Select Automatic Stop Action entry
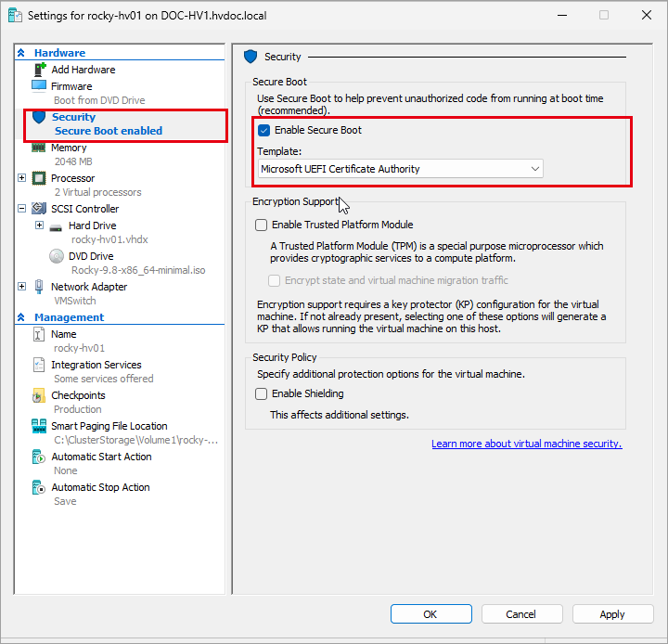 100,487
